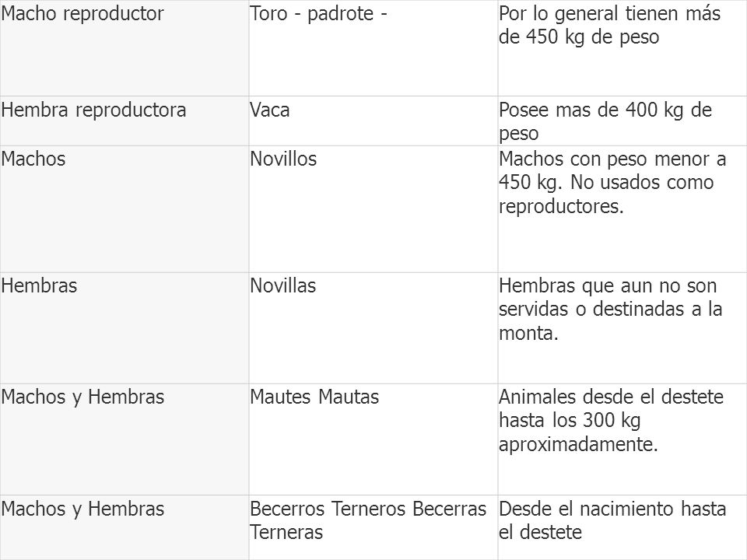747x560 pixels.
Task: Select 'Posee mas de 400 kg' description
Action: [605, 121]
